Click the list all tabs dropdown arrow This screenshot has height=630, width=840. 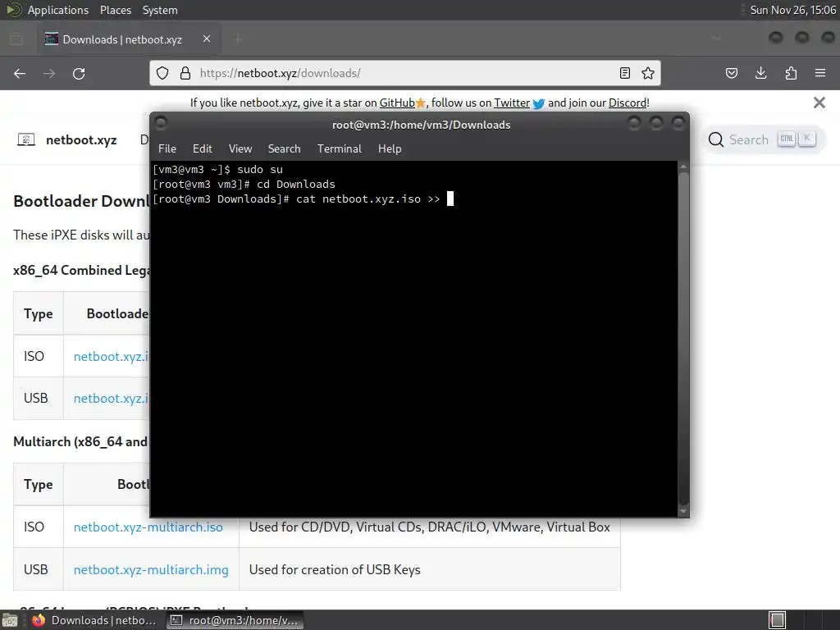(716, 39)
